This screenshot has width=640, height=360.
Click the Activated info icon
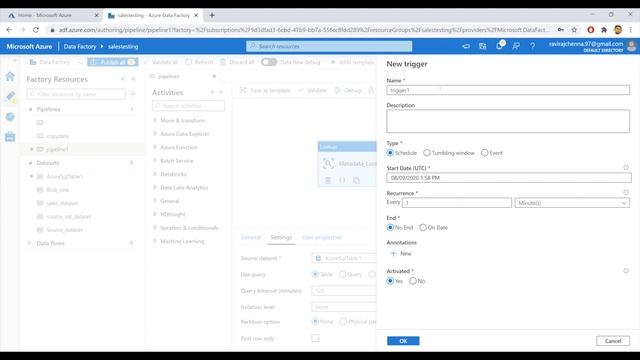pos(626,271)
